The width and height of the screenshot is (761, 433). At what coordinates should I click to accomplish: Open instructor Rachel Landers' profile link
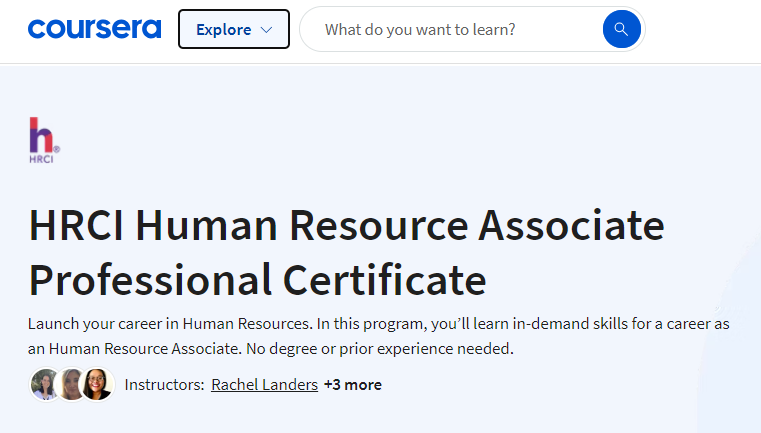(265, 384)
